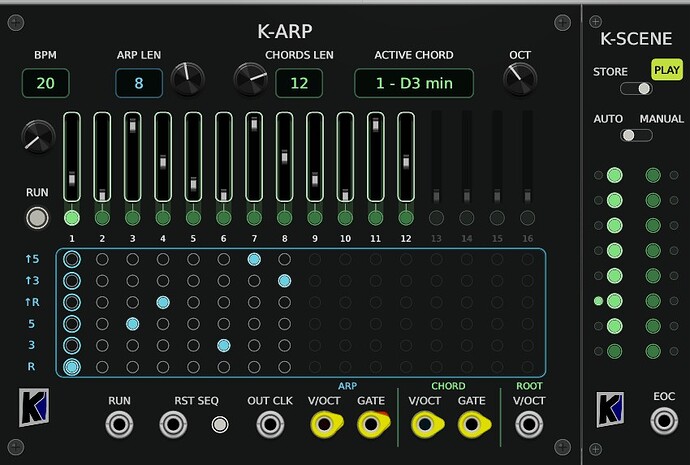The width and height of the screenshot is (690, 465).
Task: Click the OUT CLK output jack
Action: tap(270, 425)
